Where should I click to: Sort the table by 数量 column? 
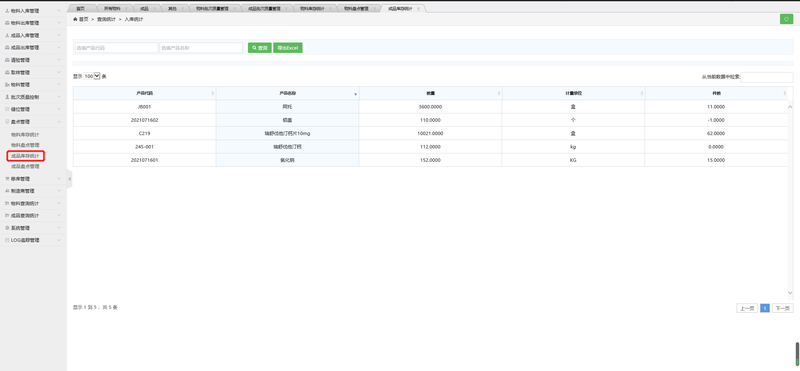click(x=431, y=93)
